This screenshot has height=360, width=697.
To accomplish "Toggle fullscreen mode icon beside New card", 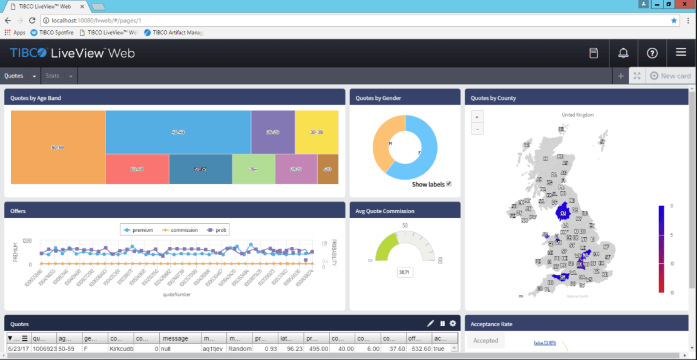I will [x=637, y=76].
